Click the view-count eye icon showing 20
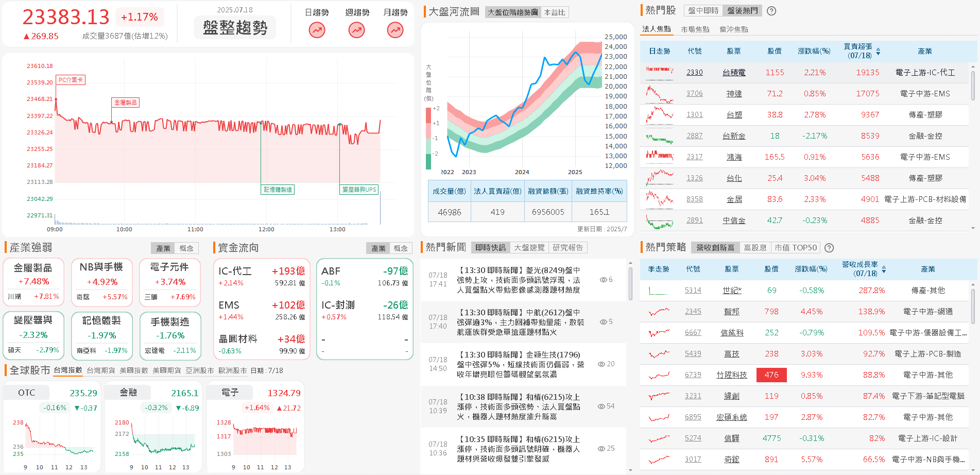980x475 pixels. 601,364
